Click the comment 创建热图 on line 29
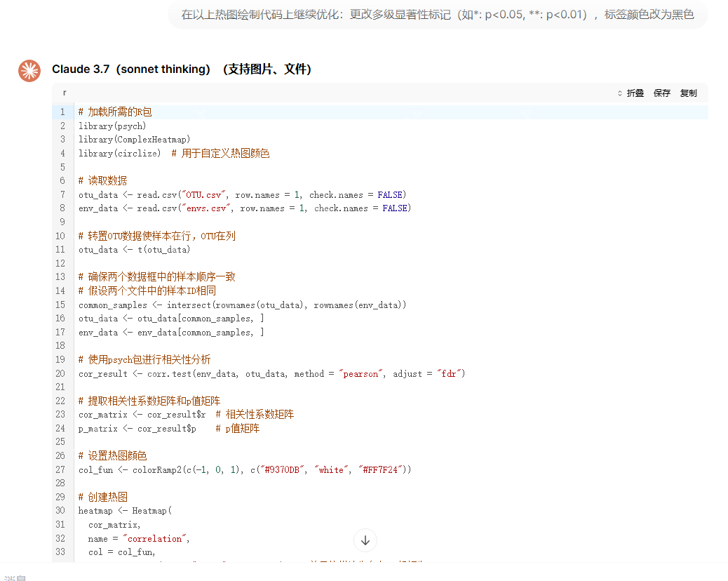The width and height of the screenshot is (728, 581). tap(102, 496)
